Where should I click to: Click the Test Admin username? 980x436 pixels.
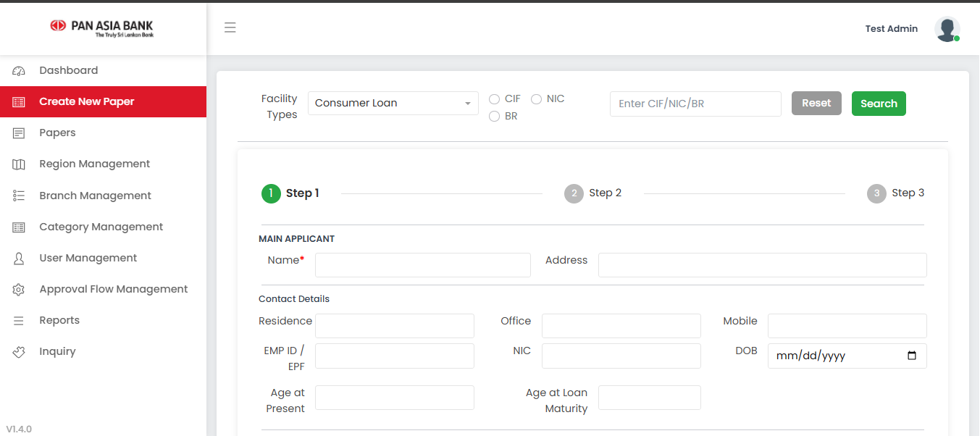892,29
